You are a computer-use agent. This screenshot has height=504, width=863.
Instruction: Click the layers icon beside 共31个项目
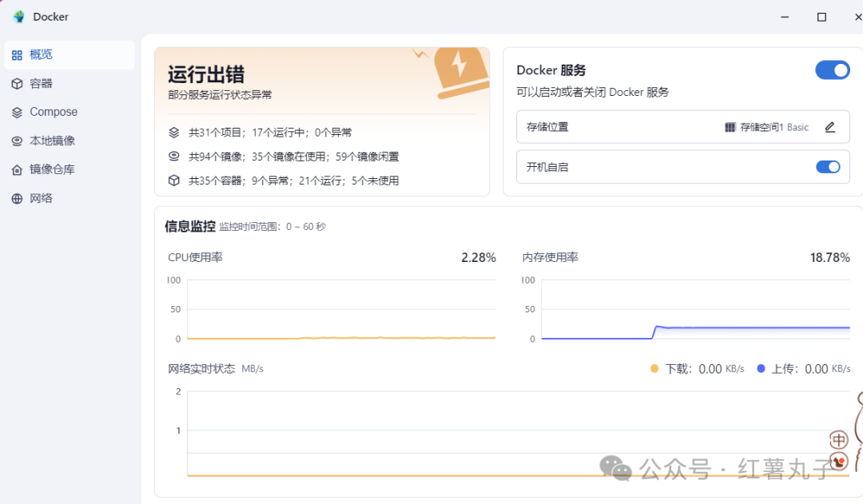pos(174,133)
